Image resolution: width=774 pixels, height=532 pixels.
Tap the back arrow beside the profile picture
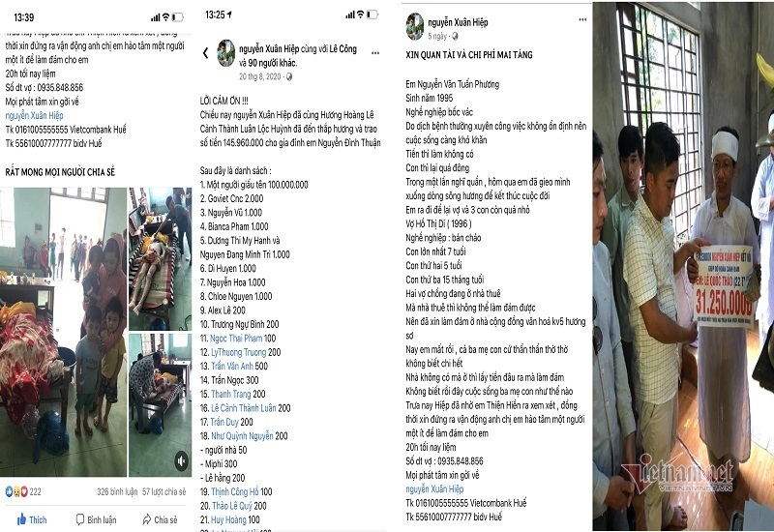point(205,53)
